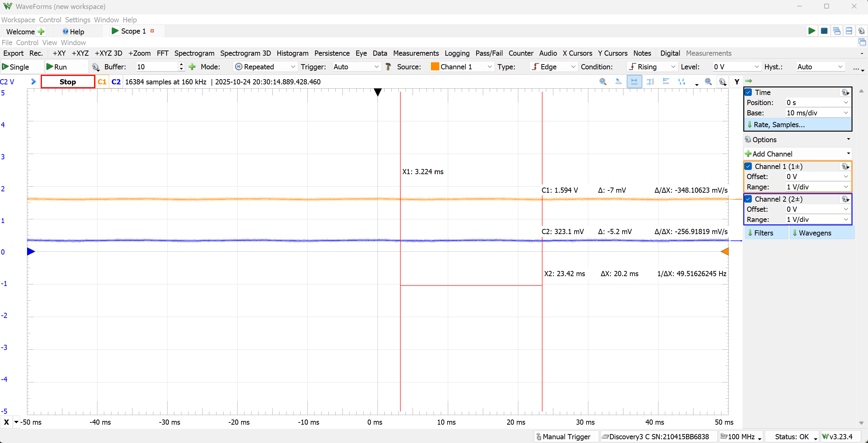Open the 1 2 3 4 multi-plot layout icon
The height and width of the screenshot is (443, 868).
(x=681, y=82)
